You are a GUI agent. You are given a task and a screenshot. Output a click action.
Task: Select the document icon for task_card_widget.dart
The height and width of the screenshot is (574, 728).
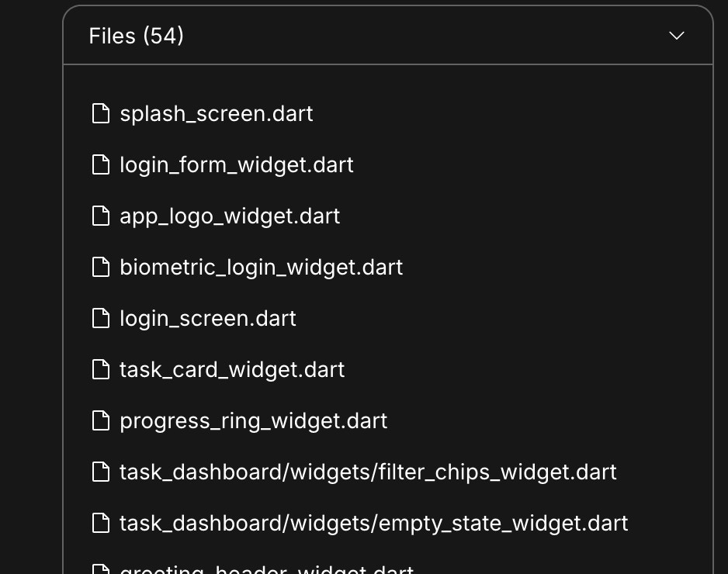(x=101, y=369)
